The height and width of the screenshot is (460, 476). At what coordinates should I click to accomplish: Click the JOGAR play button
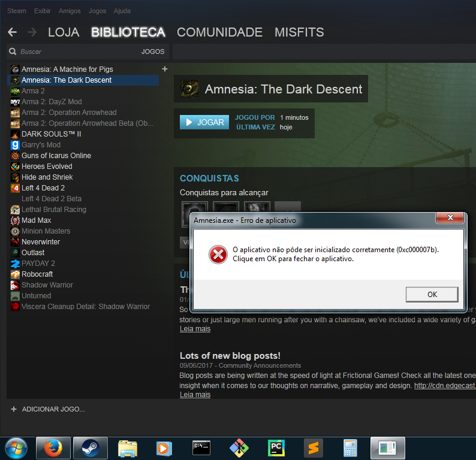click(x=204, y=122)
